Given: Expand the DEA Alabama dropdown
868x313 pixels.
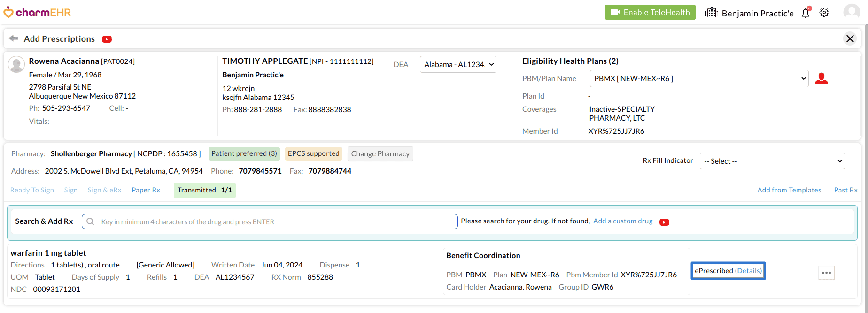Looking at the screenshot, I should coord(458,64).
